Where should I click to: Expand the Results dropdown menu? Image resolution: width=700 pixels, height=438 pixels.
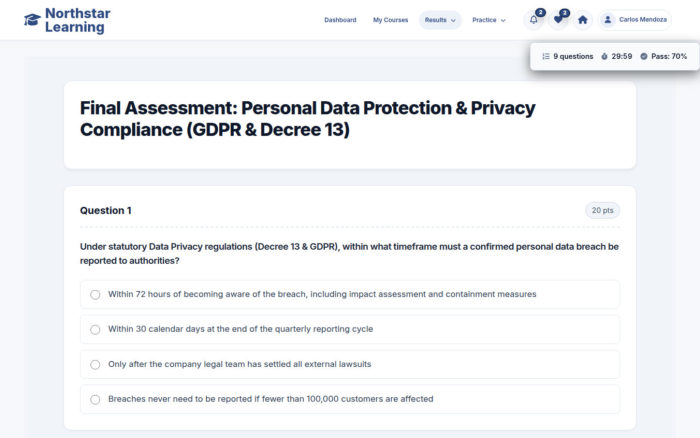pyautogui.click(x=440, y=20)
